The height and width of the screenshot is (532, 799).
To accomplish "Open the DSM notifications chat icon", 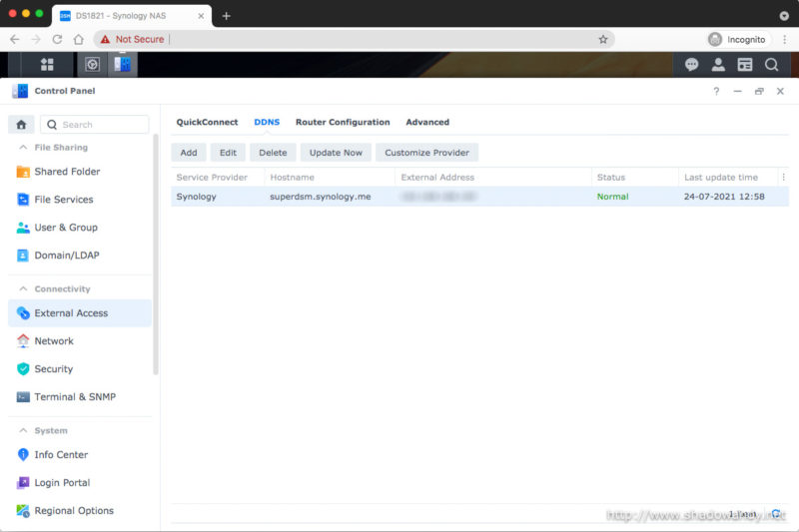I will pyautogui.click(x=691, y=65).
